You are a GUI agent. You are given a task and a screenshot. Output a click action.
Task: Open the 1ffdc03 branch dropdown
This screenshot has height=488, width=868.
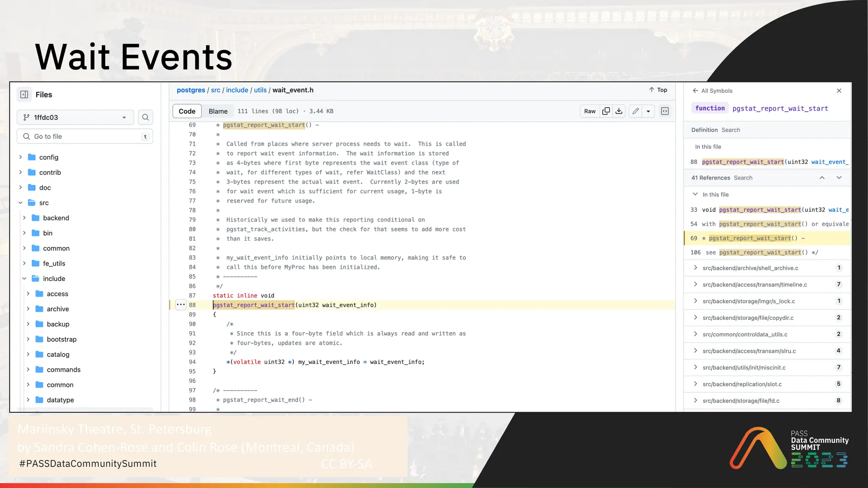click(75, 117)
